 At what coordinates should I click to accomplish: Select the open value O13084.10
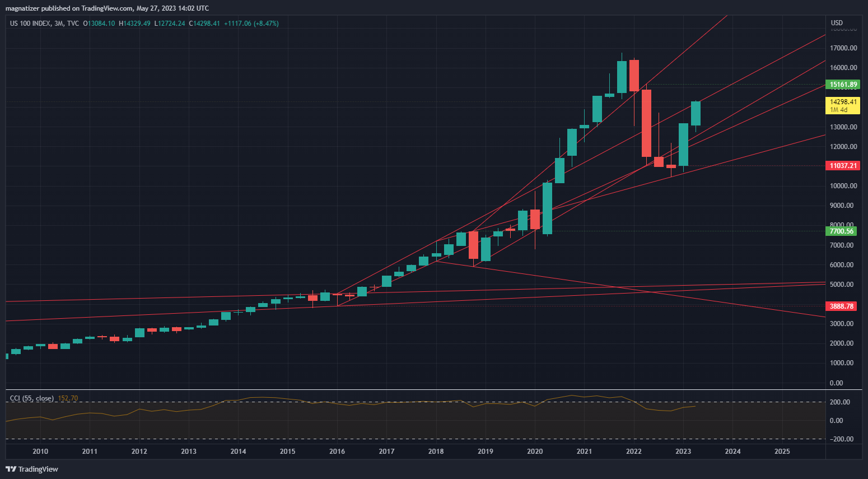(99, 24)
